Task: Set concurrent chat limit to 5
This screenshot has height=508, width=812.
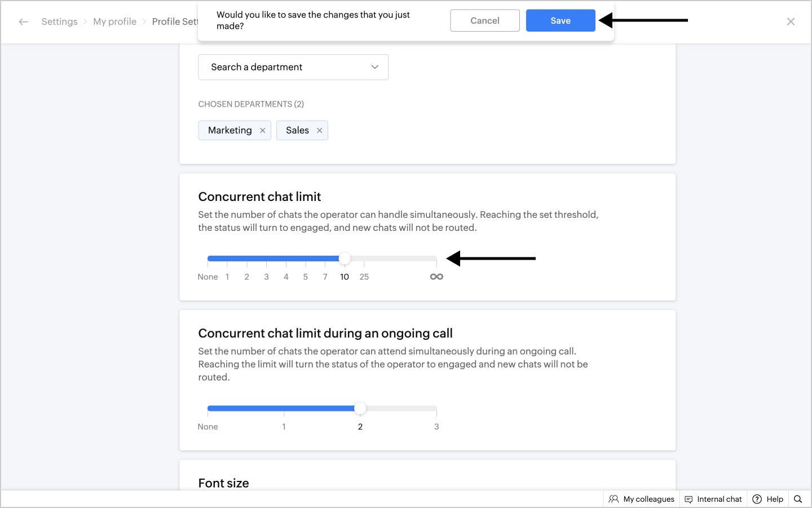Action: 306,259
